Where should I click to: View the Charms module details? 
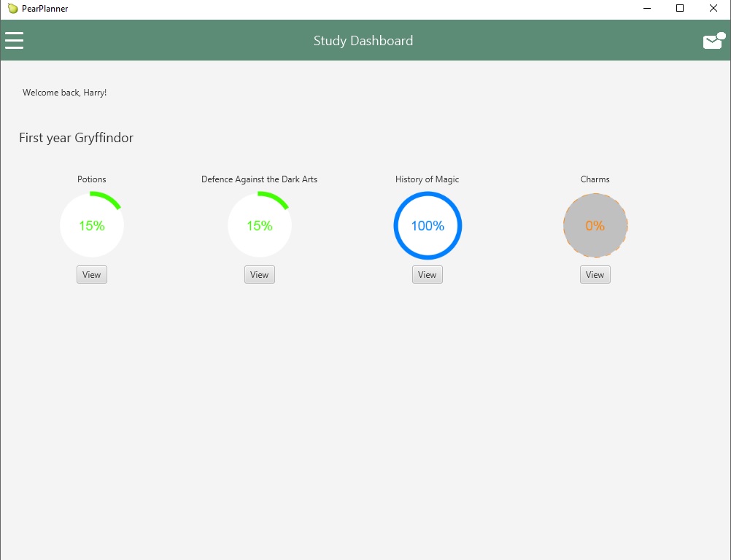click(595, 275)
